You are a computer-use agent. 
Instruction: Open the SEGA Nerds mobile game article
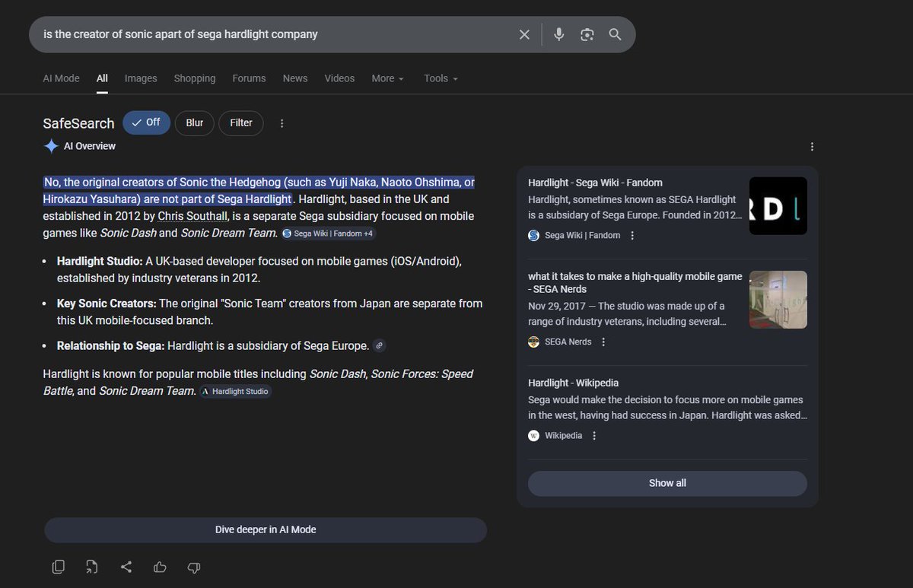click(x=635, y=283)
